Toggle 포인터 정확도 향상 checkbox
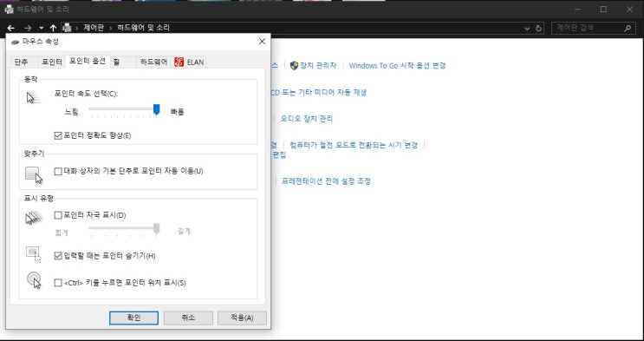This screenshot has width=644, height=341. pos(58,135)
